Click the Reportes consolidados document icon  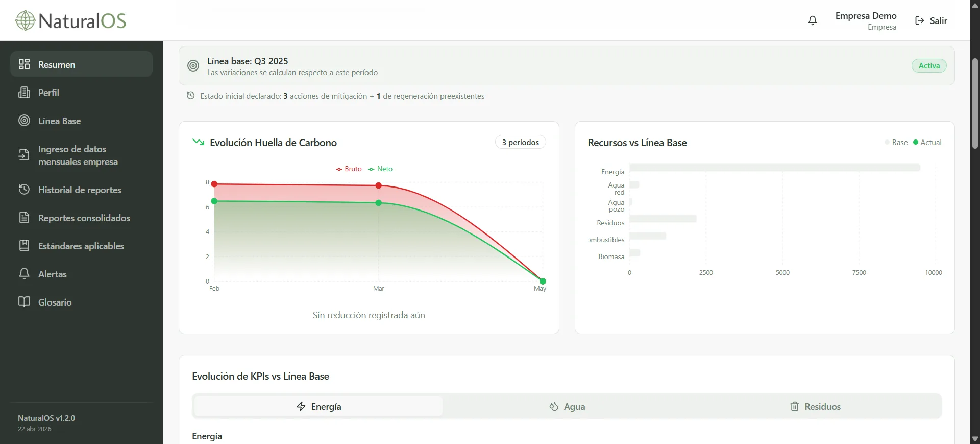(24, 217)
